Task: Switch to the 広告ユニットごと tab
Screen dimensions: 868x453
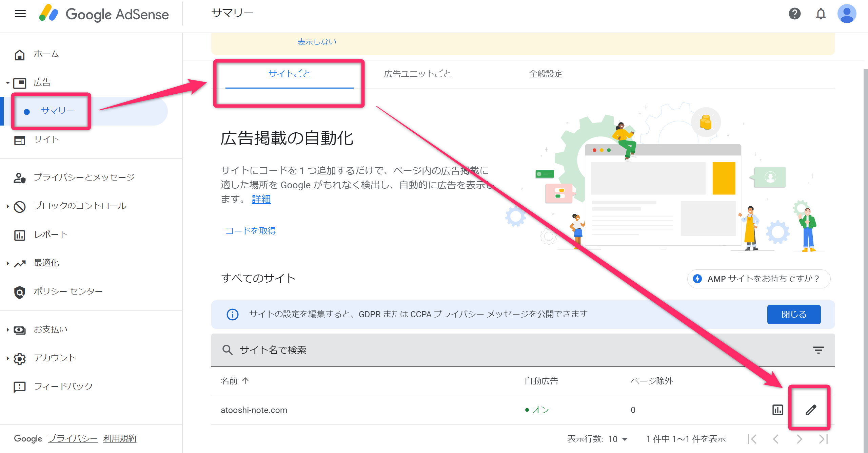Action: click(x=417, y=74)
